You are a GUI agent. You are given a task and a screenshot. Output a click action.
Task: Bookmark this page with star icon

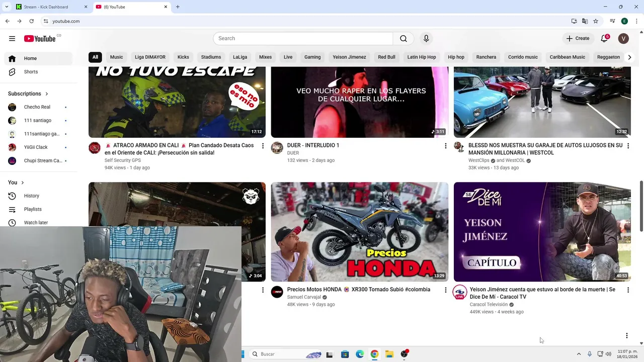pos(596,21)
